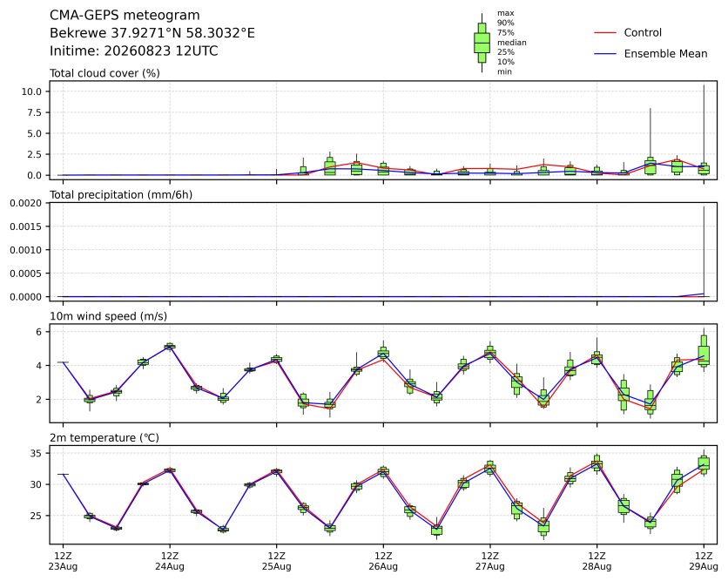728x581 pixels.
Task: Click the 12Z 24Aug time axis label
Action: (x=170, y=561)
